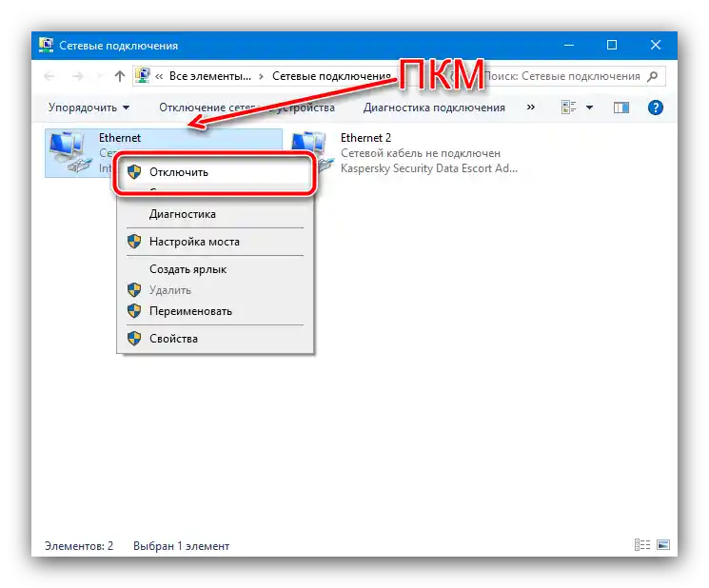Expand the toolbar overflow chevron

click(x=531, y=108)
